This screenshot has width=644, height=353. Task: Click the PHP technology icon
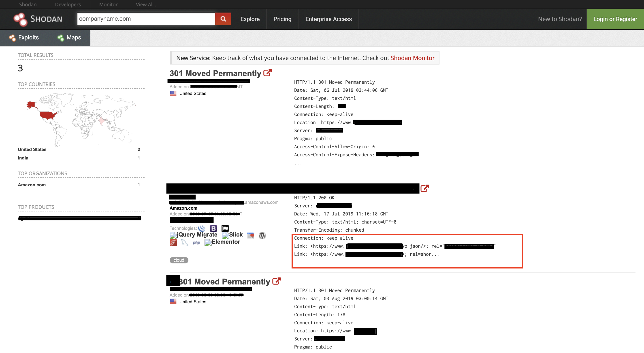196,243
